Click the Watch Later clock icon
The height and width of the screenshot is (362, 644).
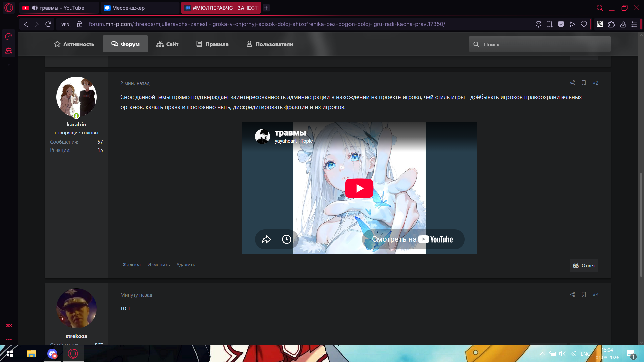click(287, 239)
